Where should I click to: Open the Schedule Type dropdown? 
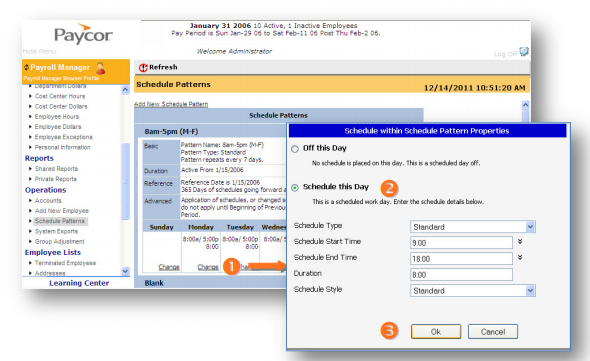click(530, 227)
